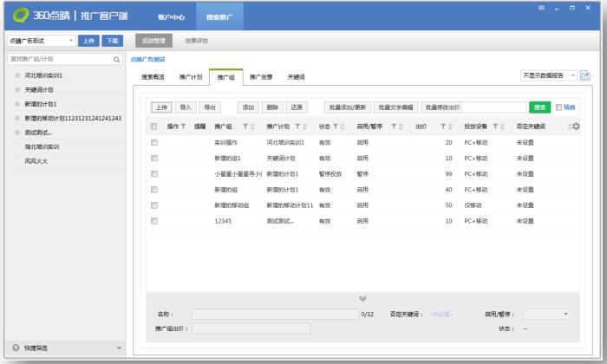Click the filter funnel in 推广计划 column
607x364 pixels.
(x=297, y=127)
